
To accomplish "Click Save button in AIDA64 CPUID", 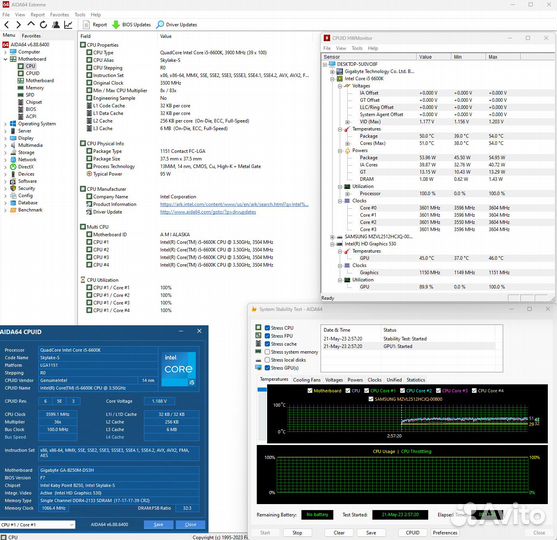I will pos(158,524).
